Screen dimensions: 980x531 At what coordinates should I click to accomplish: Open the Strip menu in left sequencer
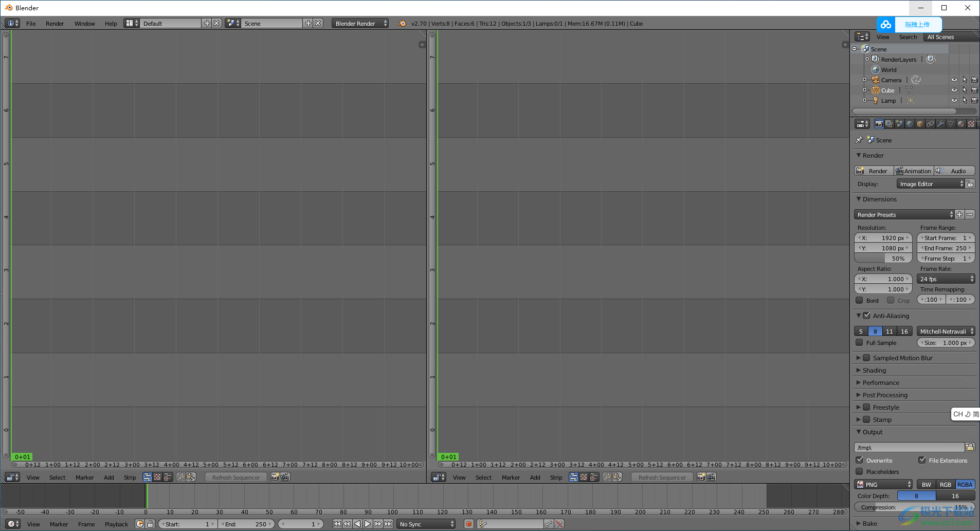(130, 478)
